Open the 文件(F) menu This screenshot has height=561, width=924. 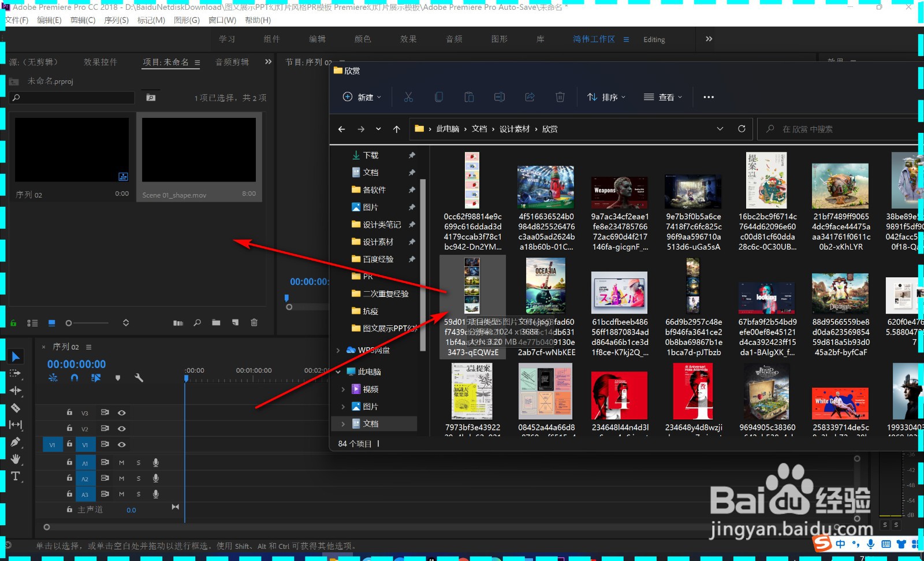tap(16, 20)
